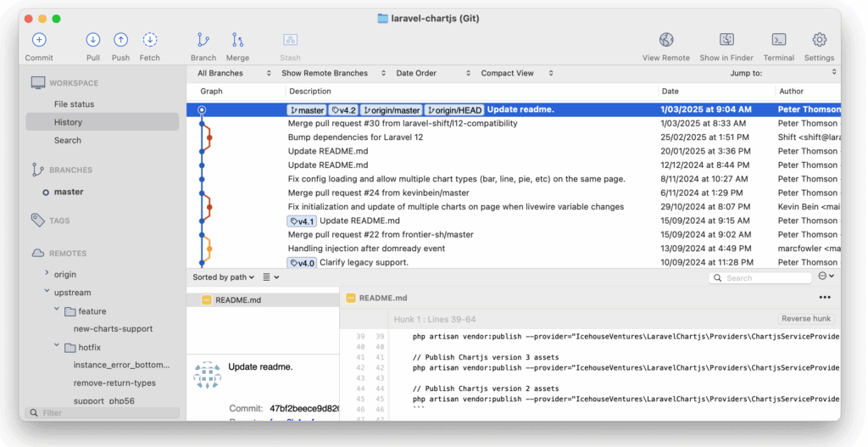Click the sidebar Filter field
This screenshot has height=447, width=868.
click(103, 413)
